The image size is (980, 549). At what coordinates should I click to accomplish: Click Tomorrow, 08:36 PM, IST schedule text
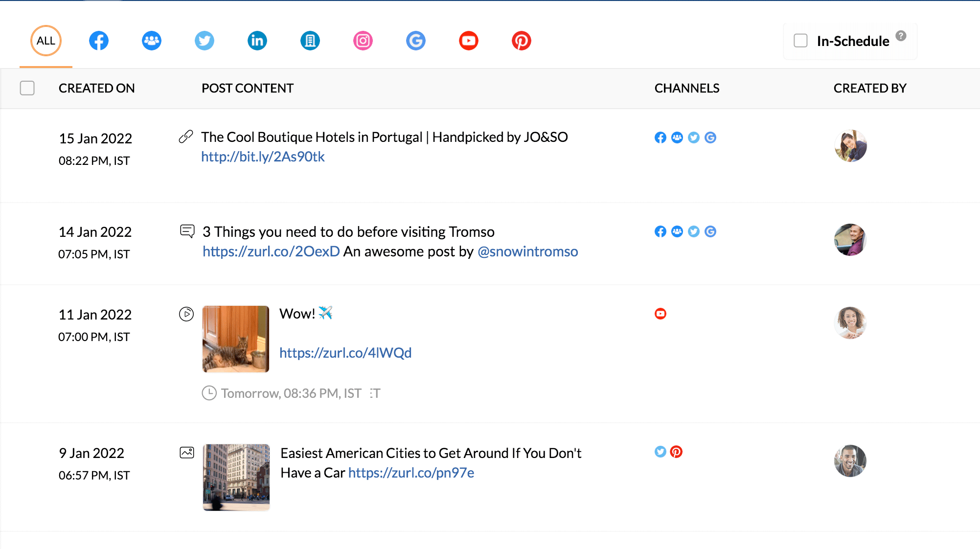(291, 393)
